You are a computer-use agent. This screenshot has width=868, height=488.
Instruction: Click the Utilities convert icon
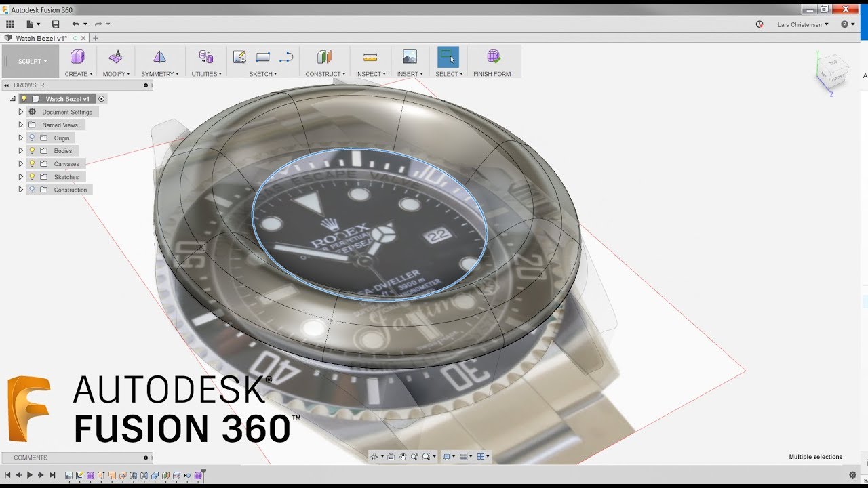point(206,57)
